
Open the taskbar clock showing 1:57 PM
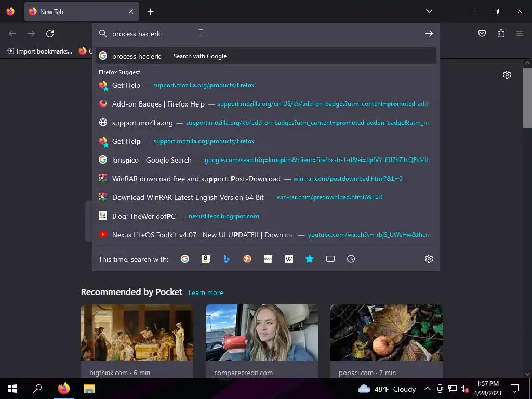coord(487,389)
